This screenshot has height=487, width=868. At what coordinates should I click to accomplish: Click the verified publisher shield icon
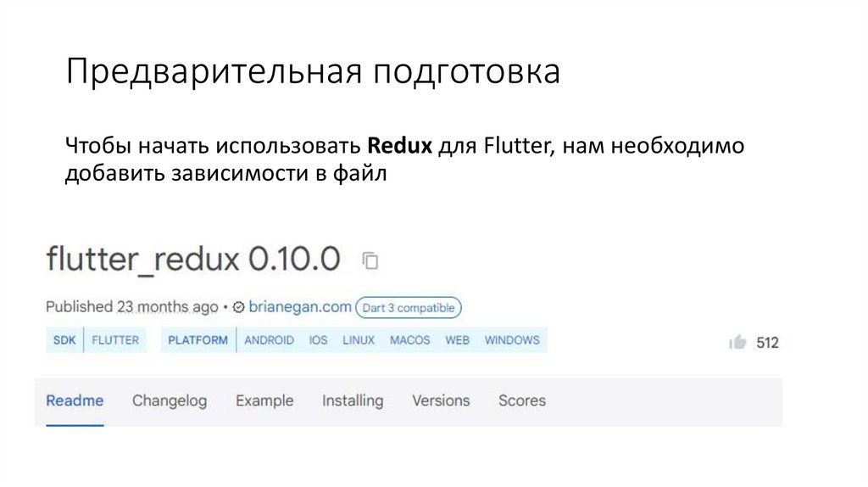pos(239,307)
